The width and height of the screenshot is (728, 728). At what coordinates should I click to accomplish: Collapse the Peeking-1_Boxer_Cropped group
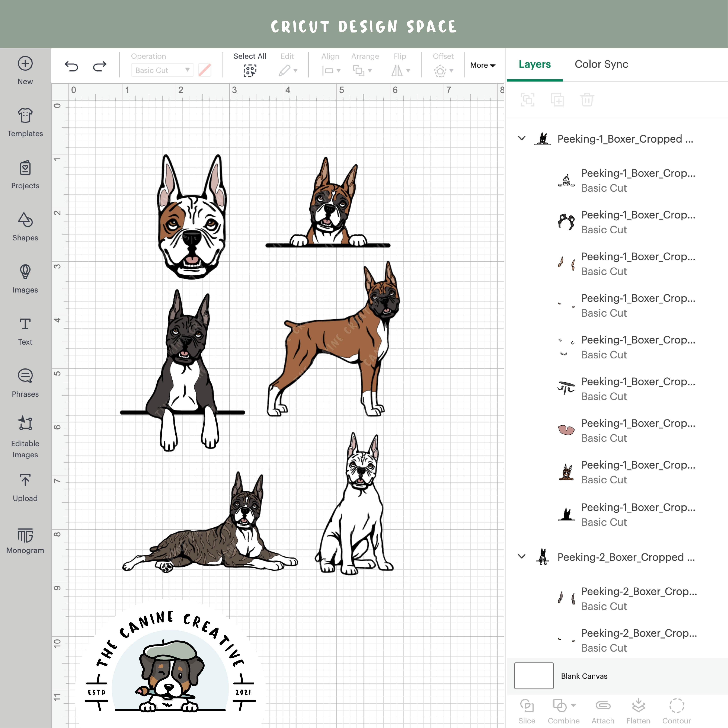(x=522, y=138)
